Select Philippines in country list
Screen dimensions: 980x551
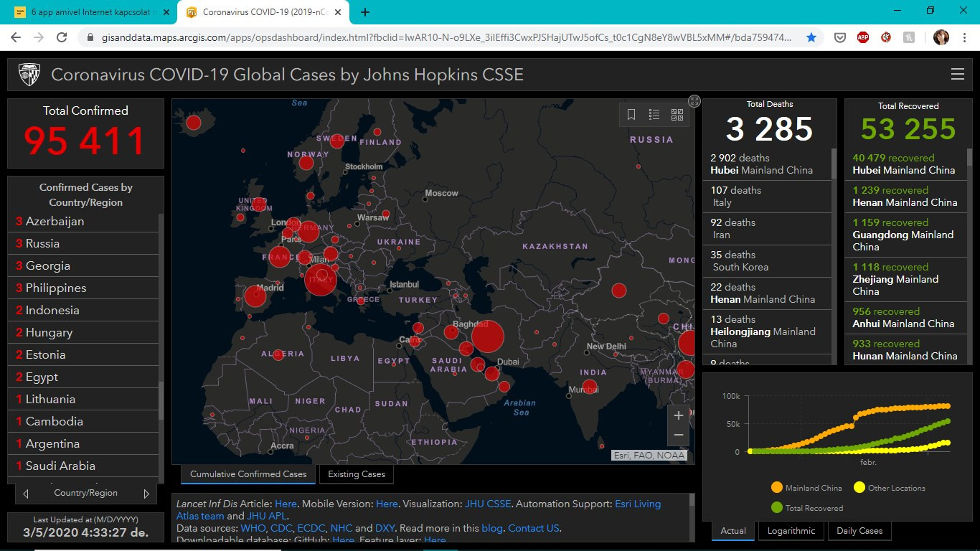(x=83, y=288)
